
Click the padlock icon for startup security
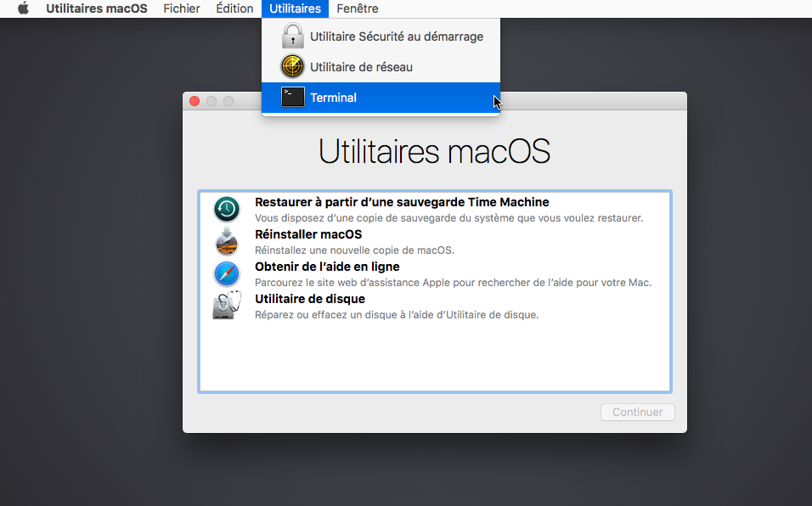coord(292,37)
